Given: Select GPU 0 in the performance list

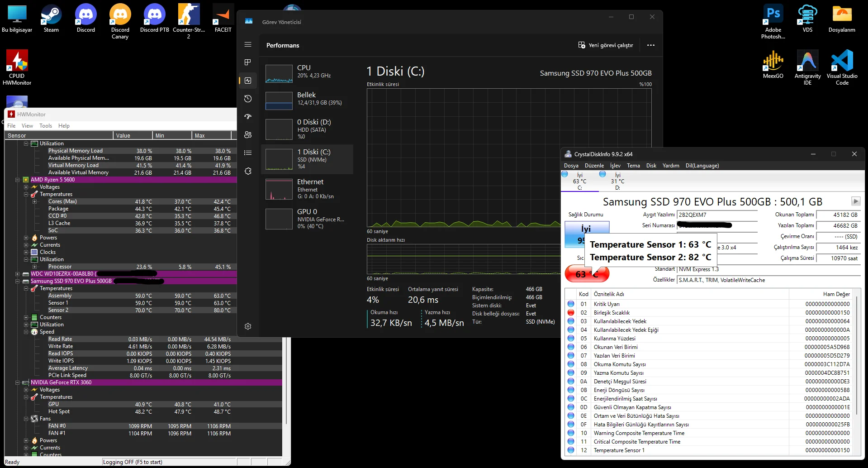Looking at the screenshot, I should 307,219.
